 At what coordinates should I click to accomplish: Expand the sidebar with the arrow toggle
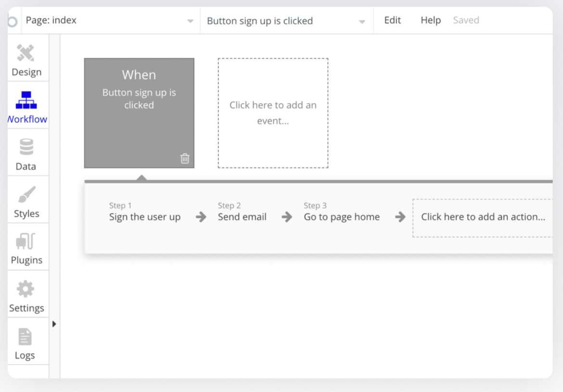click(54, 324)
